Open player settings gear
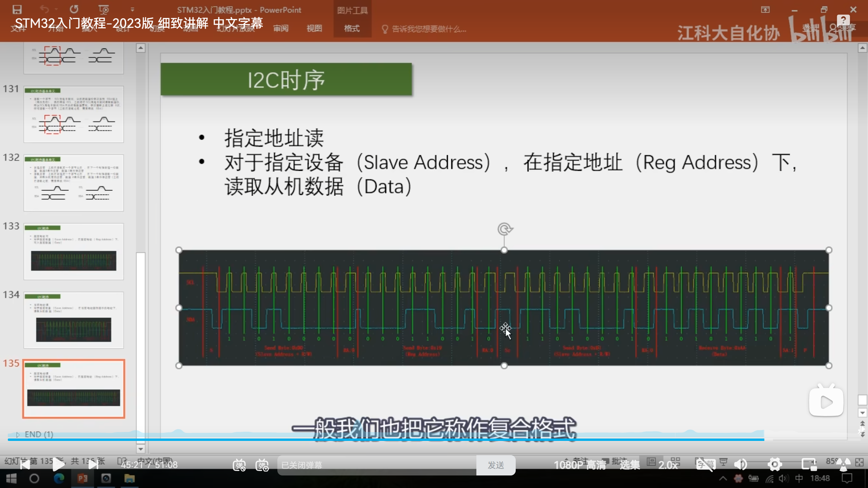This screenshot has width=868, height=488. 774,465
